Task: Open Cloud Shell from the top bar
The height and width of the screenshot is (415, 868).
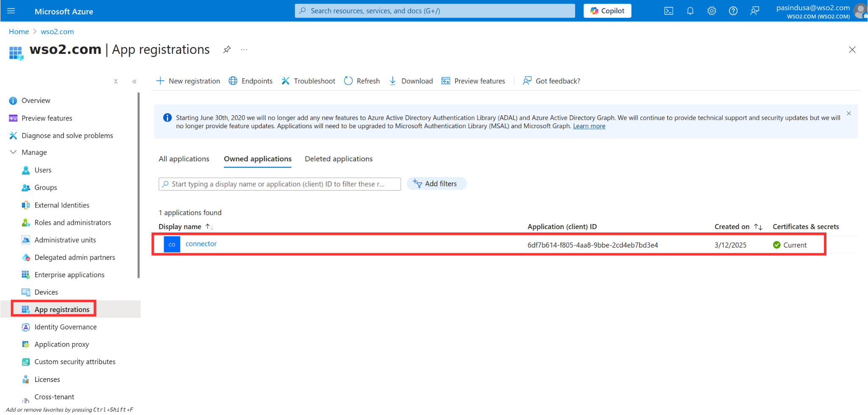Action: [669, 11]
